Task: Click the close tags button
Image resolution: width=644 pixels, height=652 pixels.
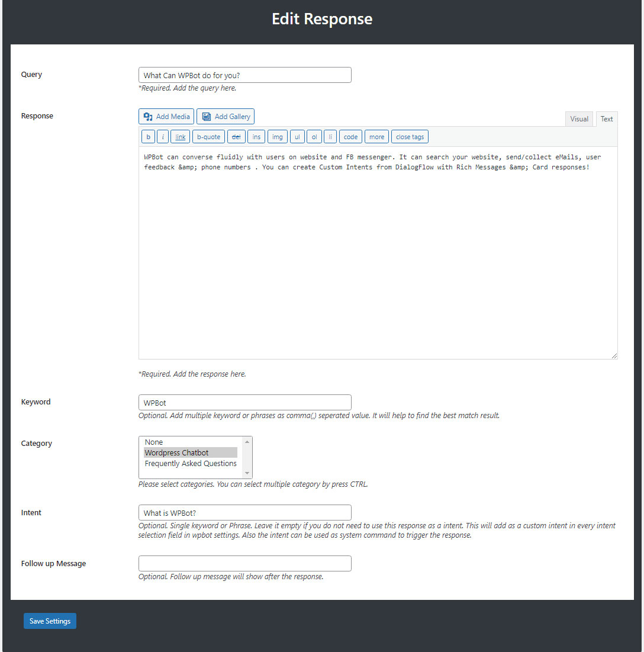Action: pyautogui.click(x=410, y=137)
